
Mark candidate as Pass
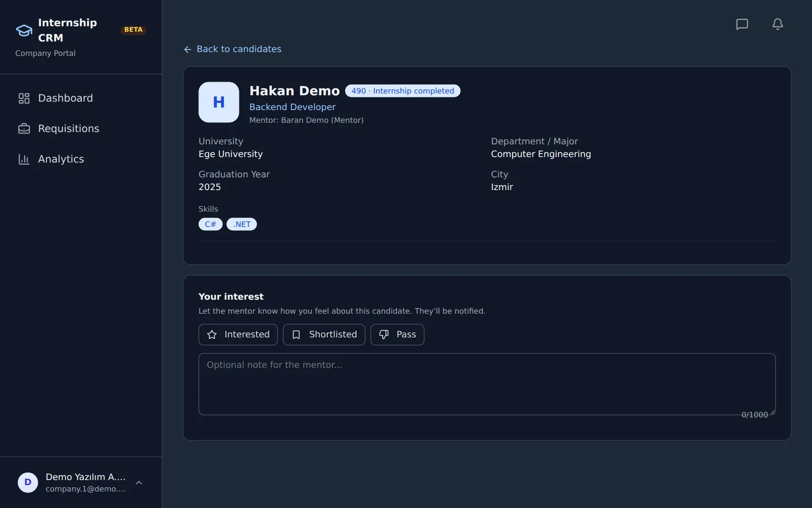pos(397,334)
